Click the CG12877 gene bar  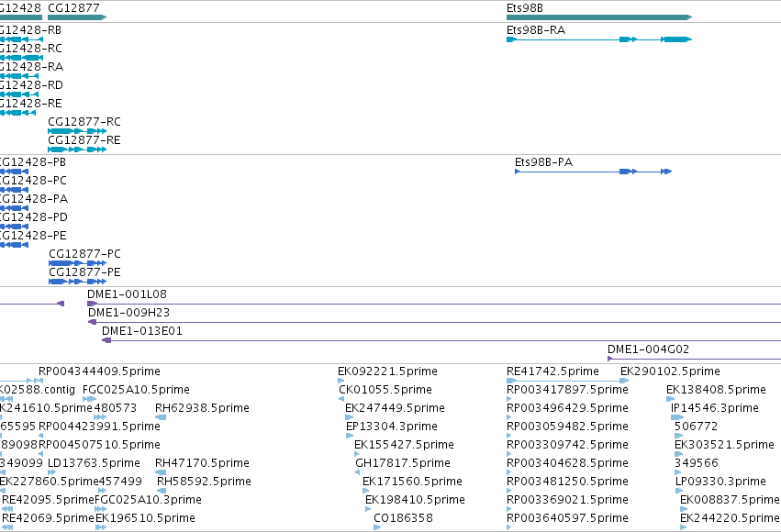tap(77, 17)
